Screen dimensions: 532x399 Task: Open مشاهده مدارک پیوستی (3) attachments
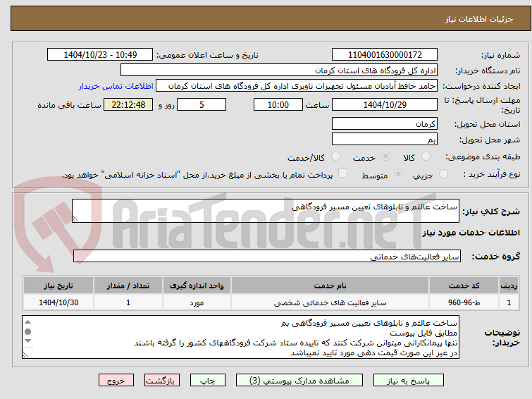point(299,381)
